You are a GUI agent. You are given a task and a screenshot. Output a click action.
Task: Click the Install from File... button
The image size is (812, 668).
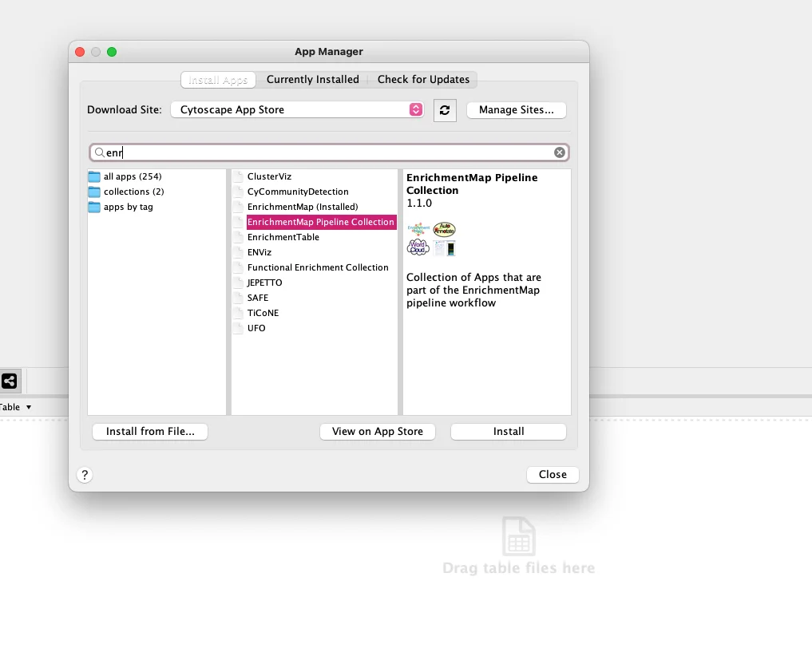(x=150, y=431)
